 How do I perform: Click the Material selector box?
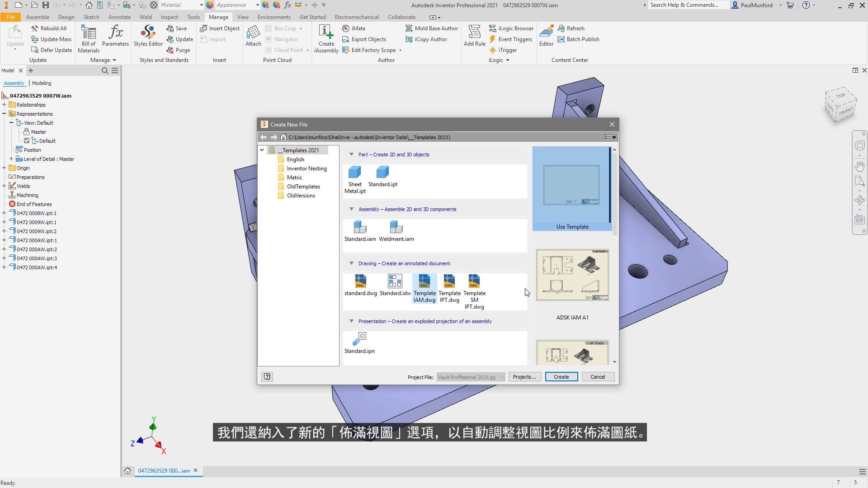coord(181,5)
